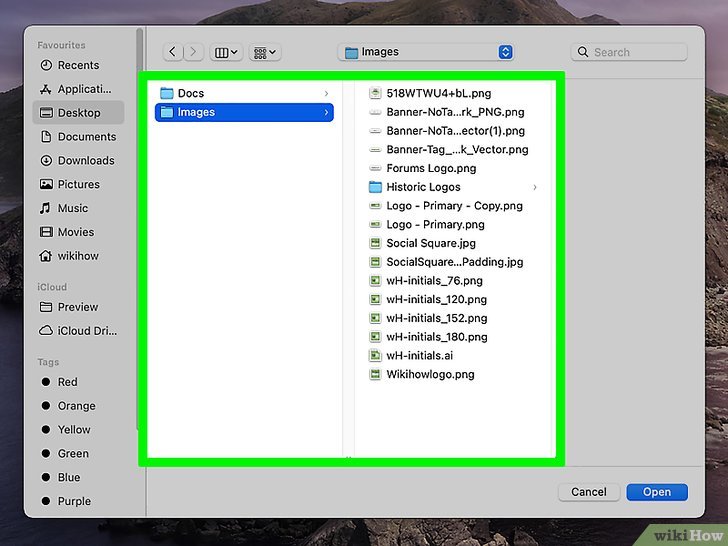This screenshot has width=728, height=546.
Task: Click the Historic Logos folder icon
Action: (x=375, y=187)
